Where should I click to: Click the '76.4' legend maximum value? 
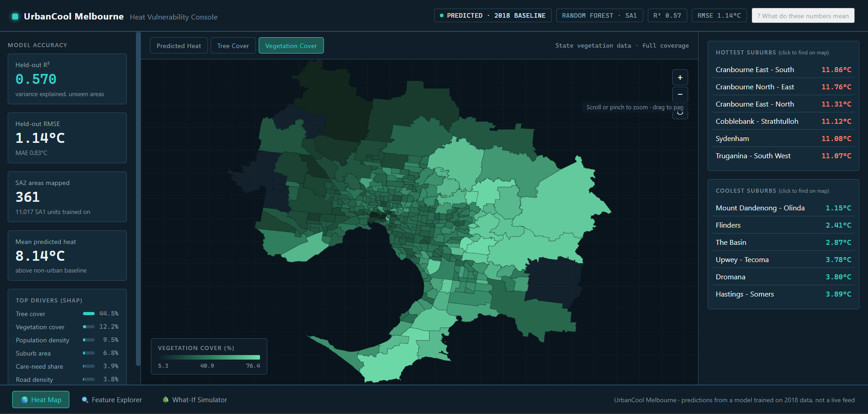[253, 366]
